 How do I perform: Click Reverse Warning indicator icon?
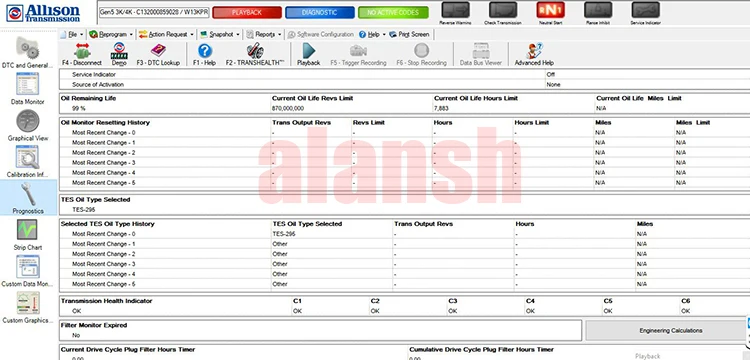[455, 10]
